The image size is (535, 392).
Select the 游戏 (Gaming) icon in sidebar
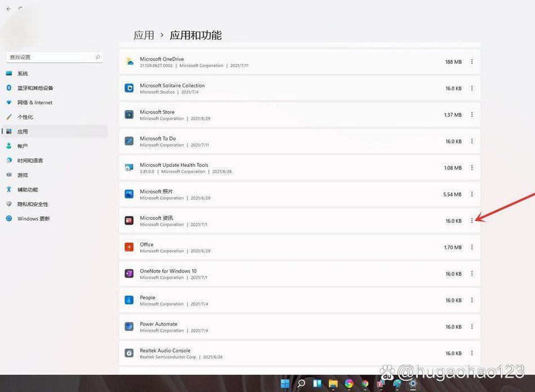point(8,175)
